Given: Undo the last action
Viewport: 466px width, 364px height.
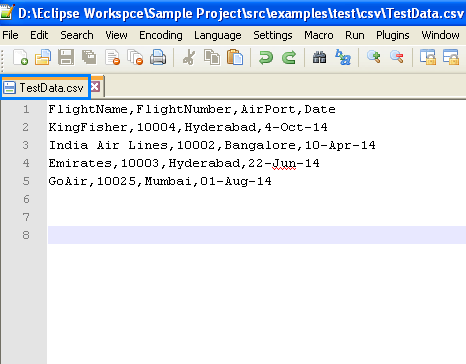Looking at the screenshot, I should pos(266,57).
